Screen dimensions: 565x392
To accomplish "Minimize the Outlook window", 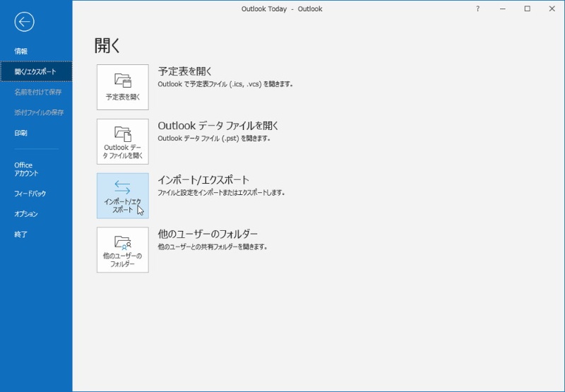I will tap(503, 8).
